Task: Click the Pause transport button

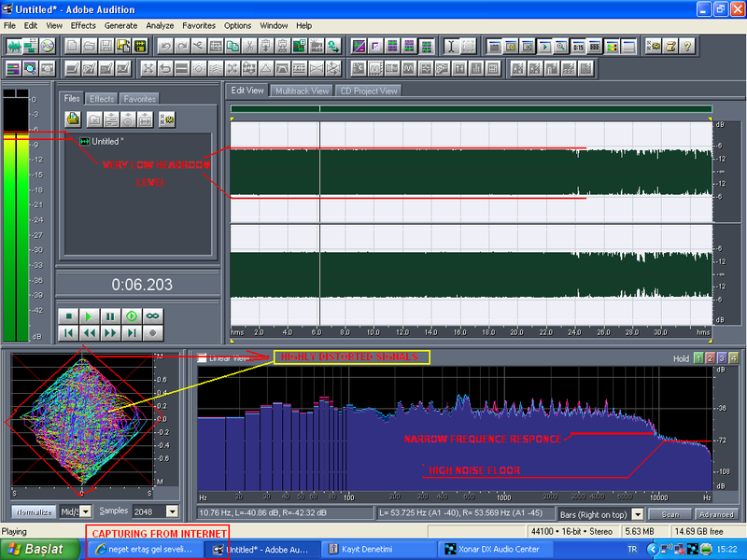Action: (110, 316)
